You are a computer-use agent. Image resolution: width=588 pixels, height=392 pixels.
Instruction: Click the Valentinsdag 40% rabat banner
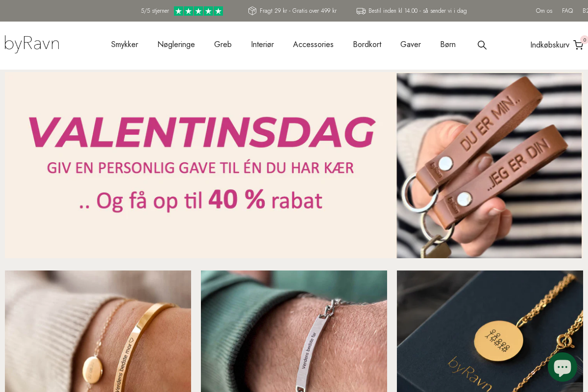point(293,166)
